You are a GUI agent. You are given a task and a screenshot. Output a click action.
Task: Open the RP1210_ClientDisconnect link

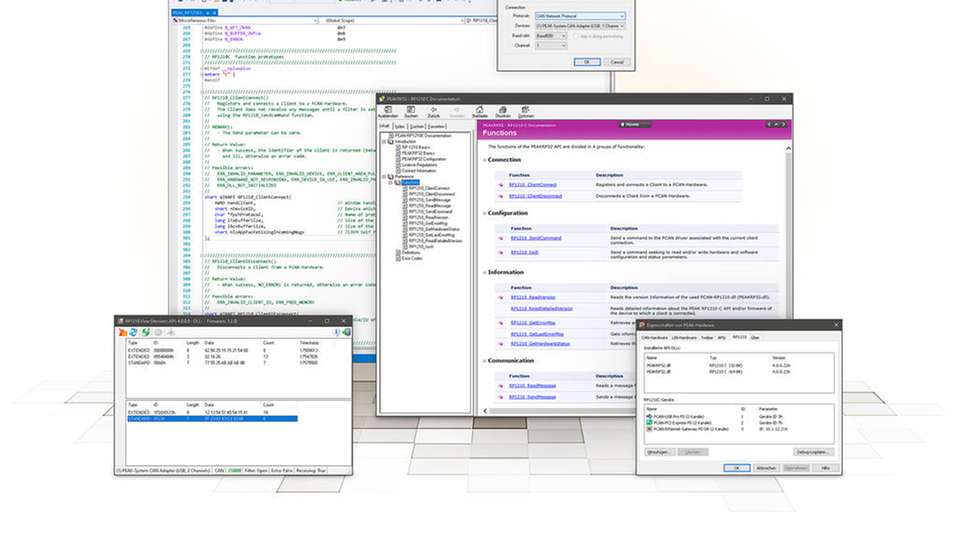point(536,197)
